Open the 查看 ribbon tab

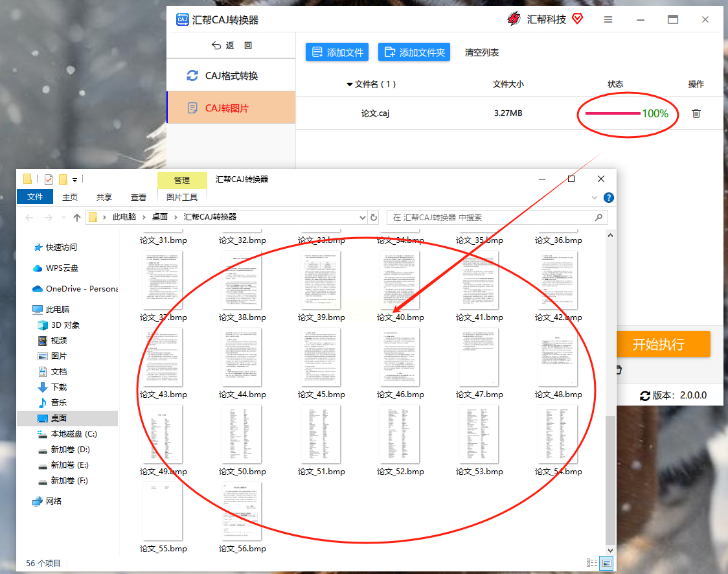pos(139,198)
